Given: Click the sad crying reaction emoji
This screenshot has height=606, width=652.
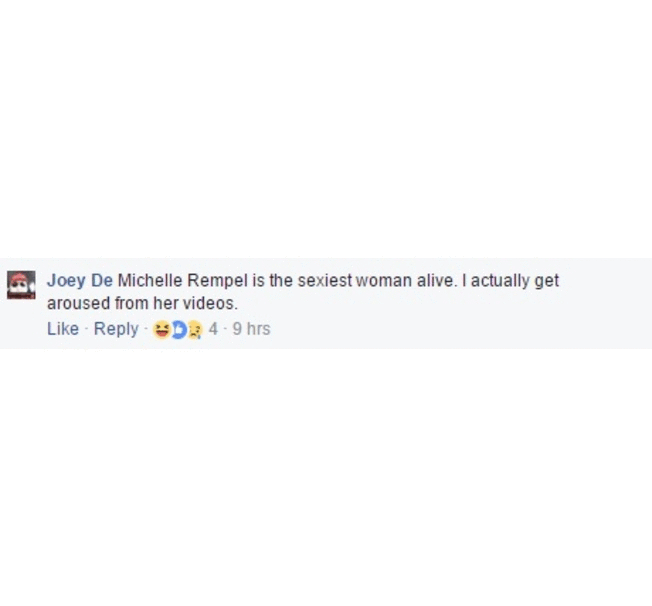Looking at the screenshot, I should [x=194, y=330].
